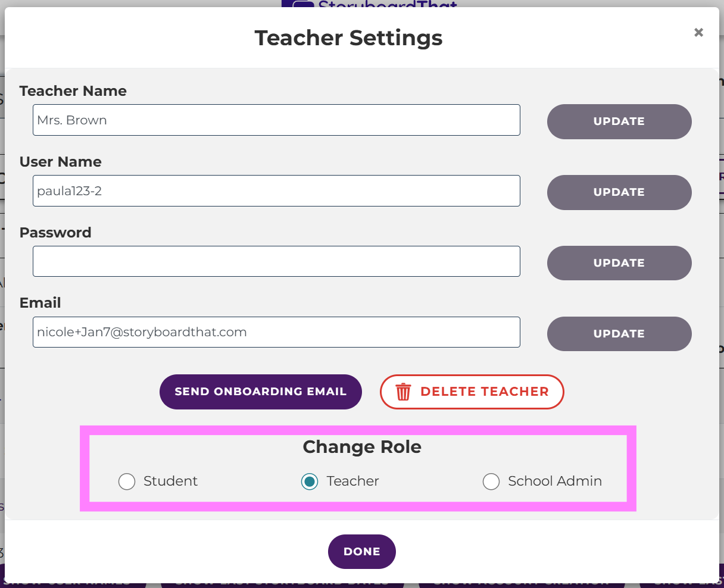Send the onboarding email

[260, 392]
